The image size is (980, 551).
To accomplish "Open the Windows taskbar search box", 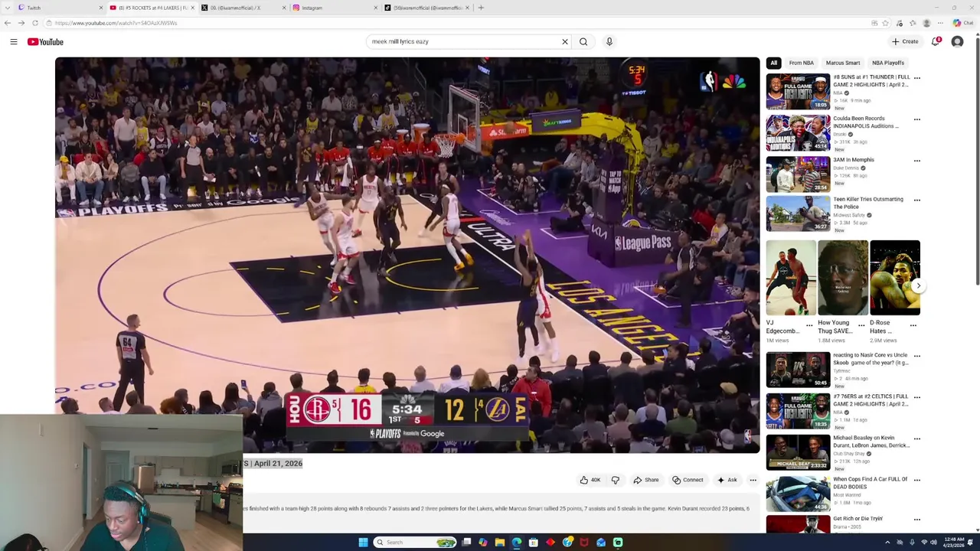I will [x=414, y=543].
